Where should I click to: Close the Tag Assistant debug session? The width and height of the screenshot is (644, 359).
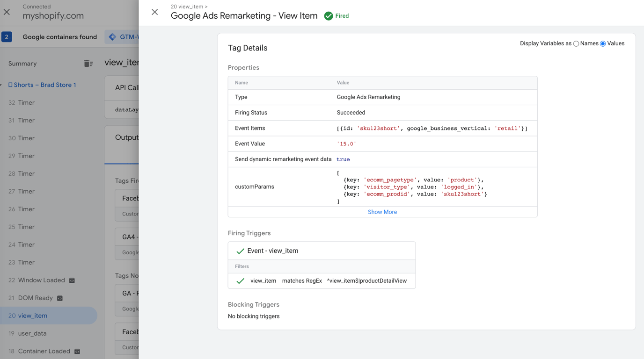pyautogui.click(x=7, y=12)
